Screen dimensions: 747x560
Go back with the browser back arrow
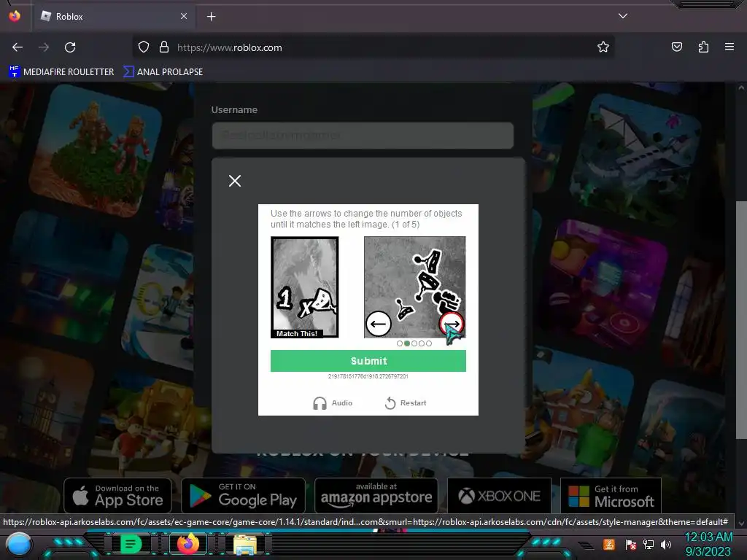[x=18, y=47]
